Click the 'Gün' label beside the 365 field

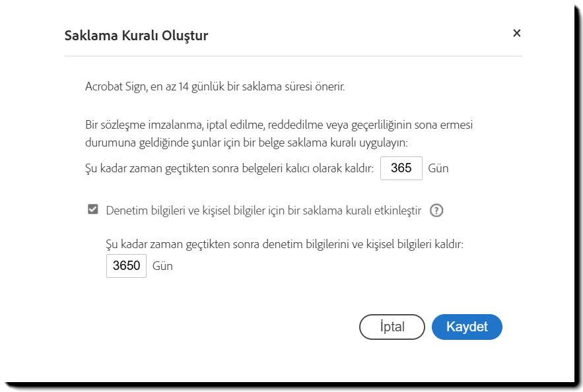click(x=438, y=168)
